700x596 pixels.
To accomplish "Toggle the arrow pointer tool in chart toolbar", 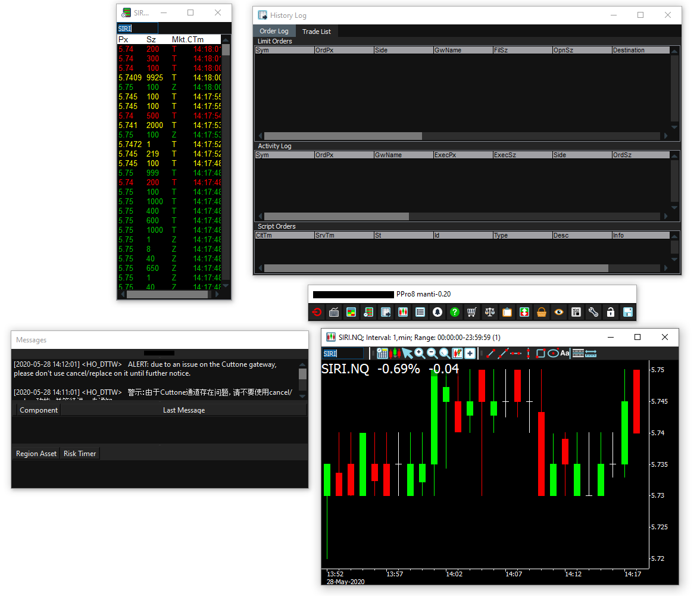I will [407, 353].
